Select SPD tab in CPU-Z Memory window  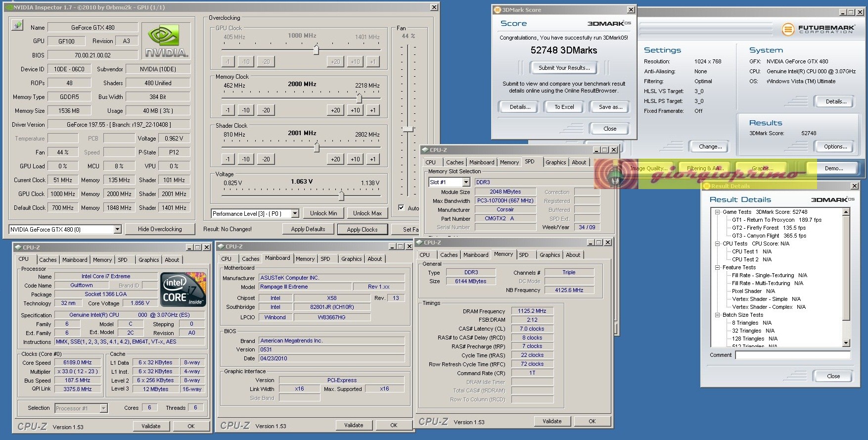[x=524, y=255]
